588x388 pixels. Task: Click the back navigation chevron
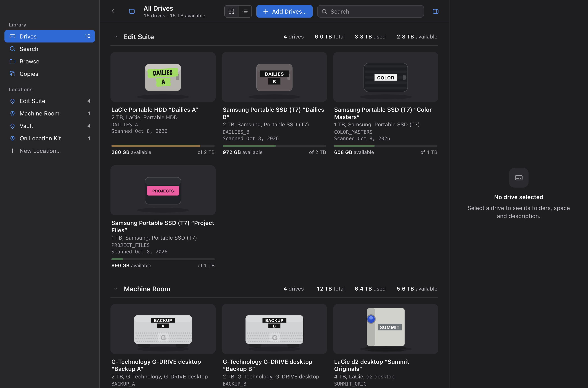(x=113, y=11)
